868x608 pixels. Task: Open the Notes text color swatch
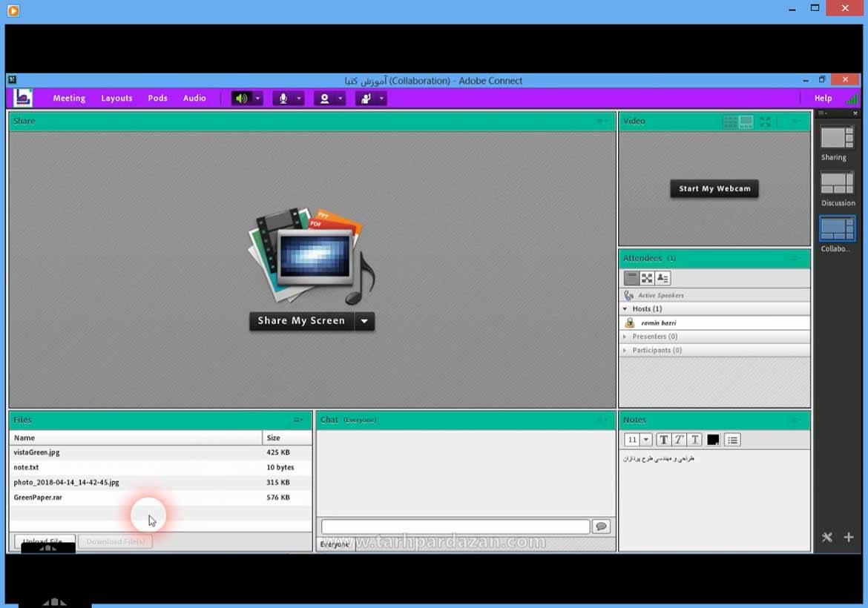click(713, 440)
